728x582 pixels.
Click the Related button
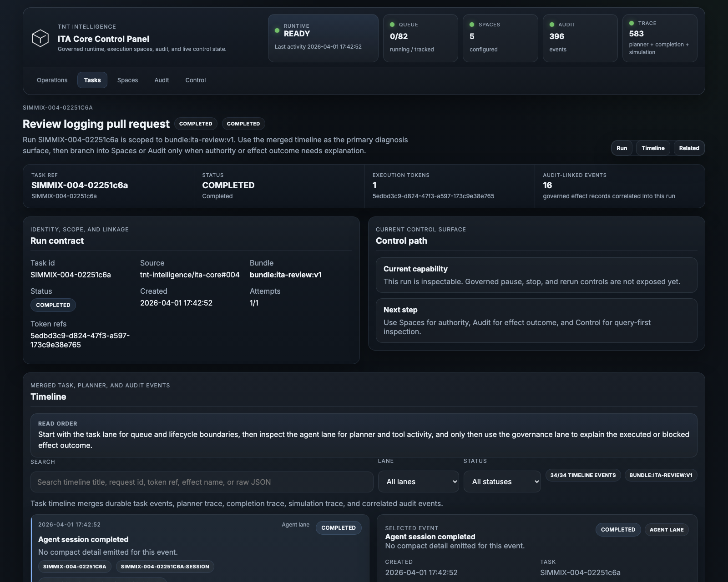pos(689,148)
